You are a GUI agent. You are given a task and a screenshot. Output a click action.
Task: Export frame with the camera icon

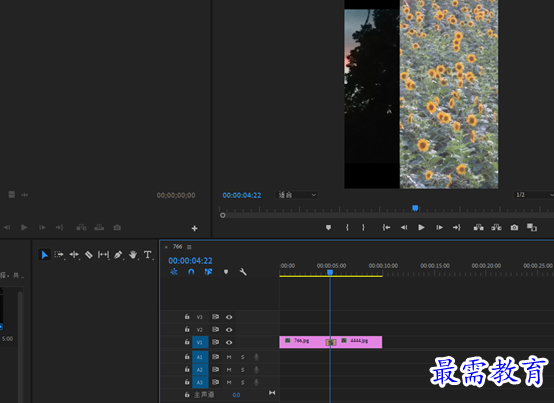pyautogui.click(x=514, y=227)
